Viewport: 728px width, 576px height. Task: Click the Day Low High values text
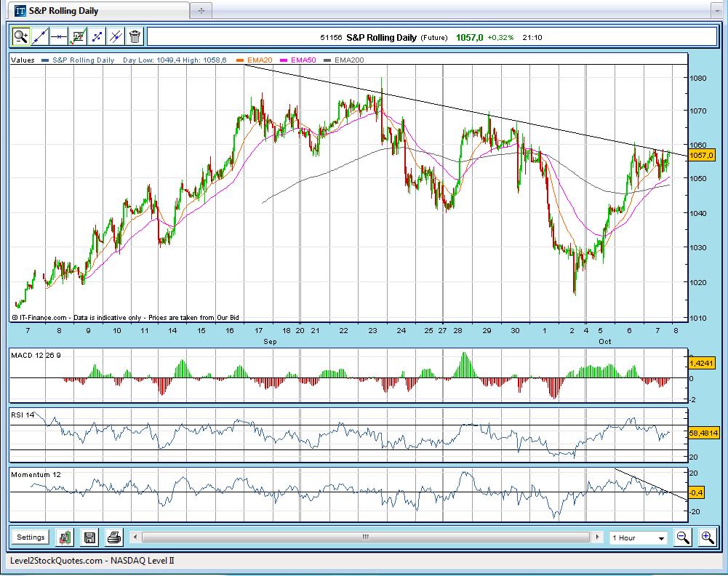(175, 60)
